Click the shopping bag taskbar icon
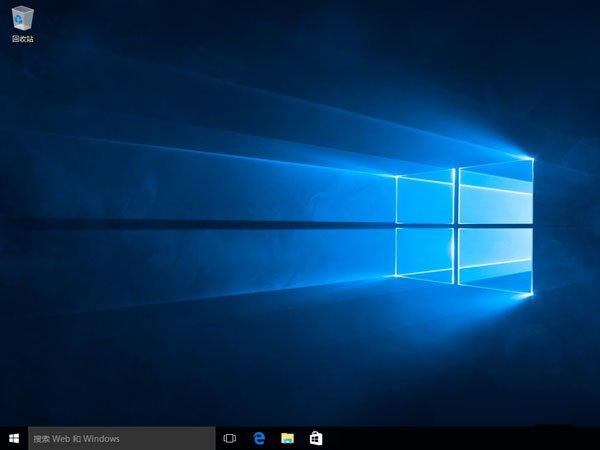The height and width of the screenshot is (450, 600). [315, 438]
